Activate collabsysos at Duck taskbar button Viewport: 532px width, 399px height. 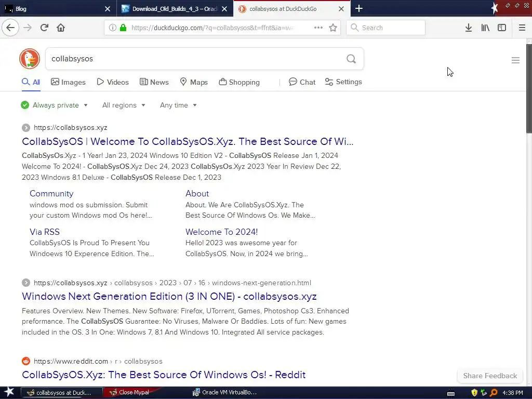[x=62, y=393]
